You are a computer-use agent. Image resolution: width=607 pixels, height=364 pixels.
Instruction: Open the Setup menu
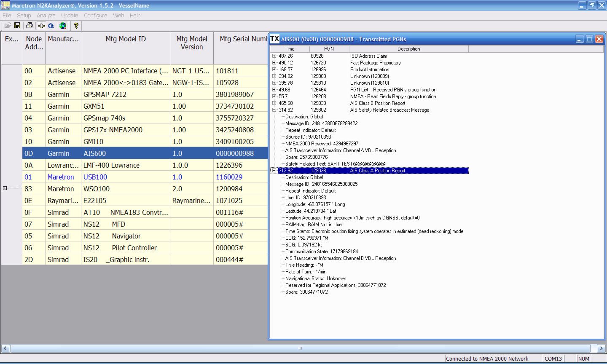tap(24, 16)
